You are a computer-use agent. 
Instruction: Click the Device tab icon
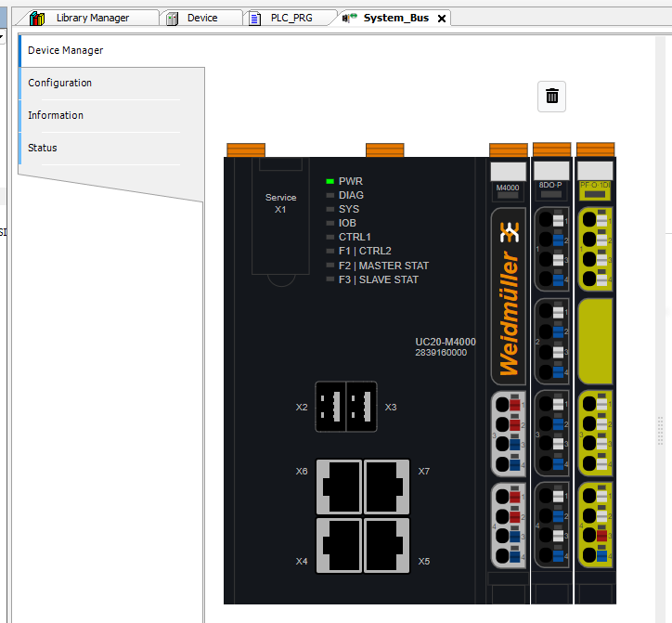[x=173, y=19]
